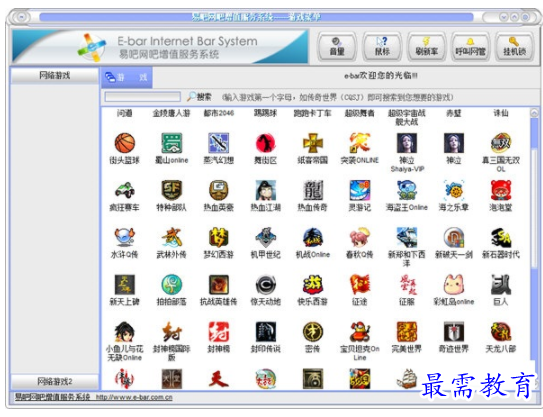Open the 完美世界 game icon
543x417 pixels.
tap(407, 331)
